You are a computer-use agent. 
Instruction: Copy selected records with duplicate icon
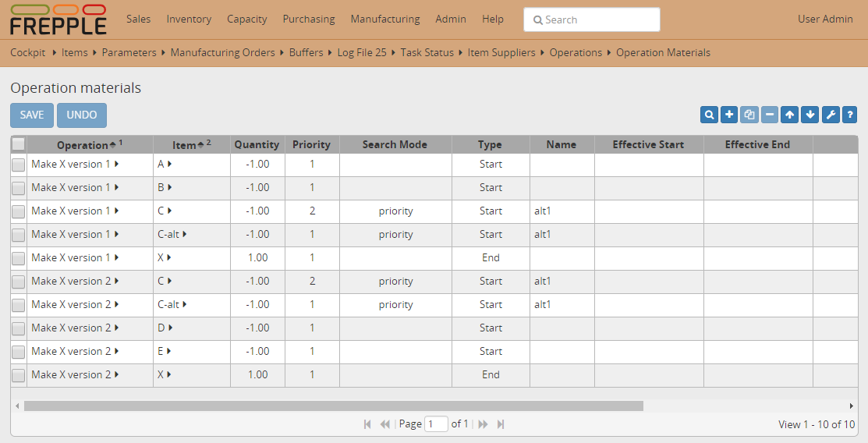(749, 115)
